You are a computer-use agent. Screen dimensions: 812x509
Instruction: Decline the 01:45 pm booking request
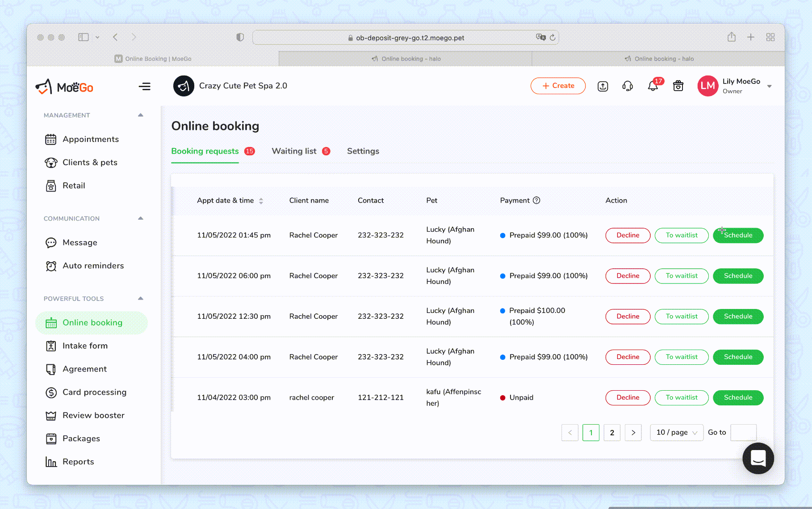[x=628, y=235]
